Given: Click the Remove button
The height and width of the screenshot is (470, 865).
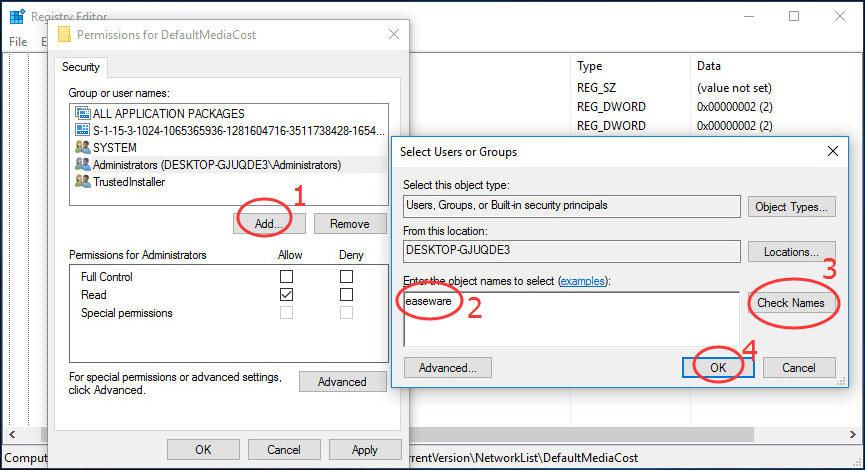Looking at the screenshot, I should click(x=350, y=223).
